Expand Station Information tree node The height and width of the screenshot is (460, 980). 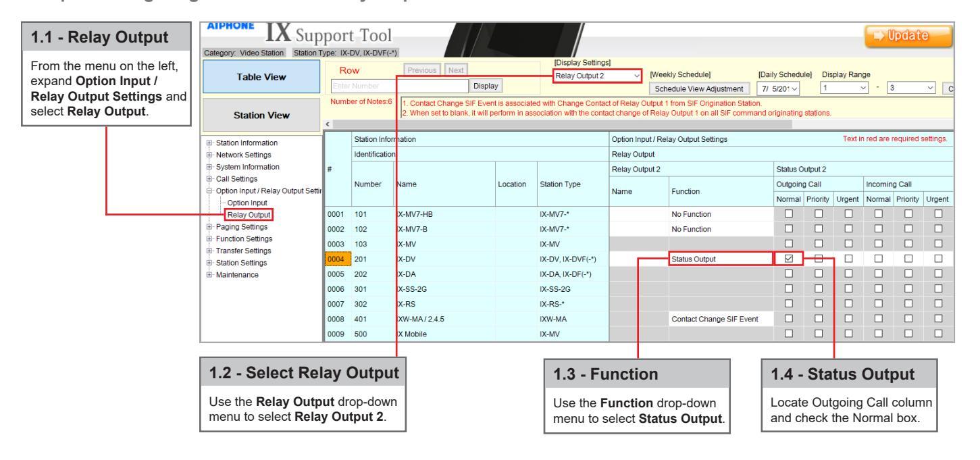pyautogui.click(x=210, y=143)
